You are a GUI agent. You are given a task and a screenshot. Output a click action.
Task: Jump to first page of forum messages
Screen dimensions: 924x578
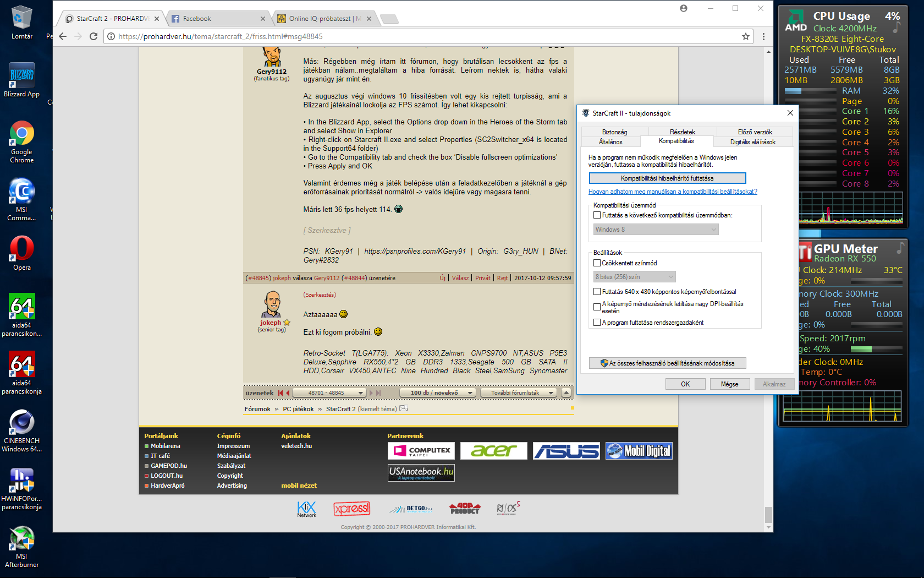pyautogui.click(x=280, y=393)
